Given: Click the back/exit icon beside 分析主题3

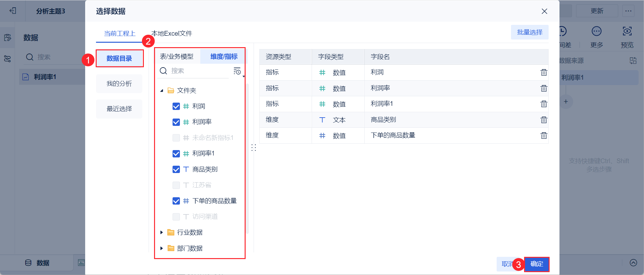Looking at the screenshot, I should point(13,11).
